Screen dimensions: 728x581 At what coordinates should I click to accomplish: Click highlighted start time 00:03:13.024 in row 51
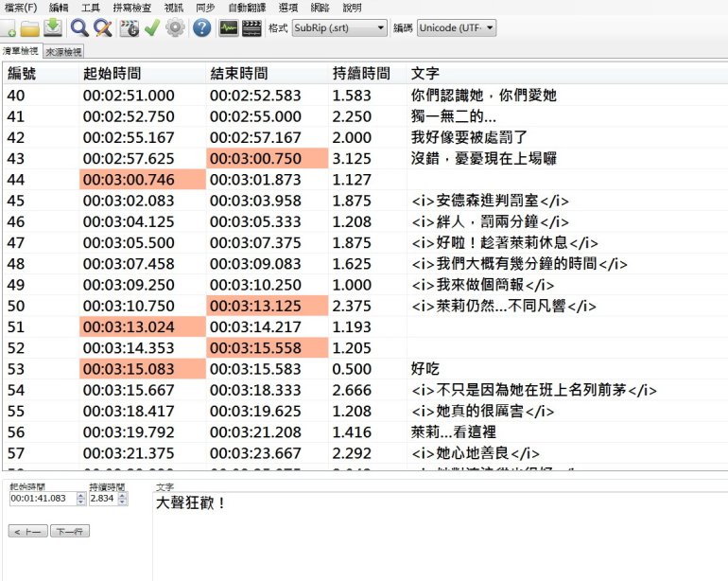tap(143, 326)
